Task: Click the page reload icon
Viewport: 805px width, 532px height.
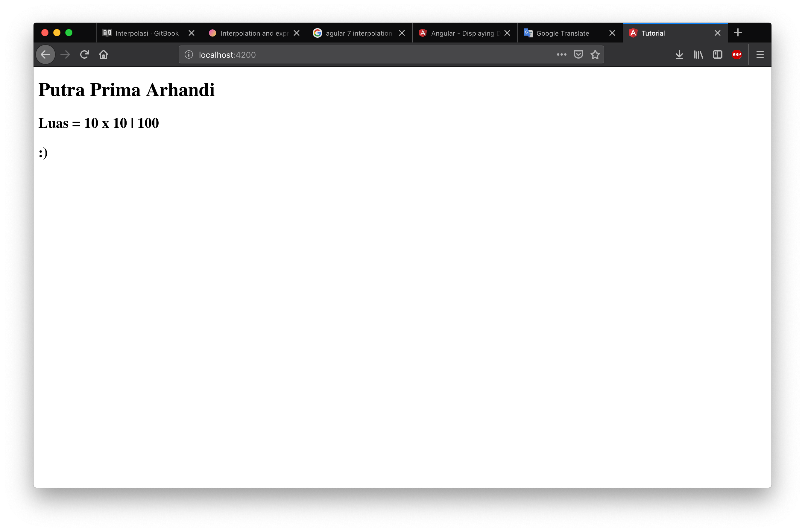Action: coord(85,55)
